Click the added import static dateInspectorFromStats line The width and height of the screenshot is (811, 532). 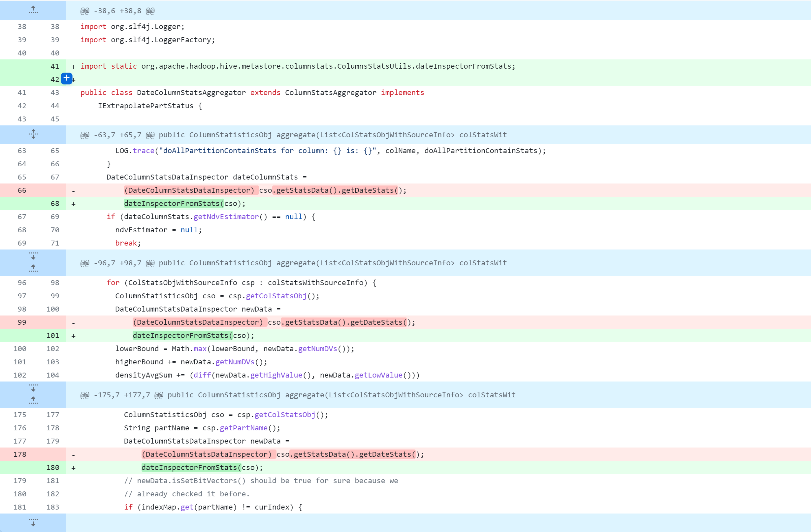pyautogui.click(x=298, y=66)
